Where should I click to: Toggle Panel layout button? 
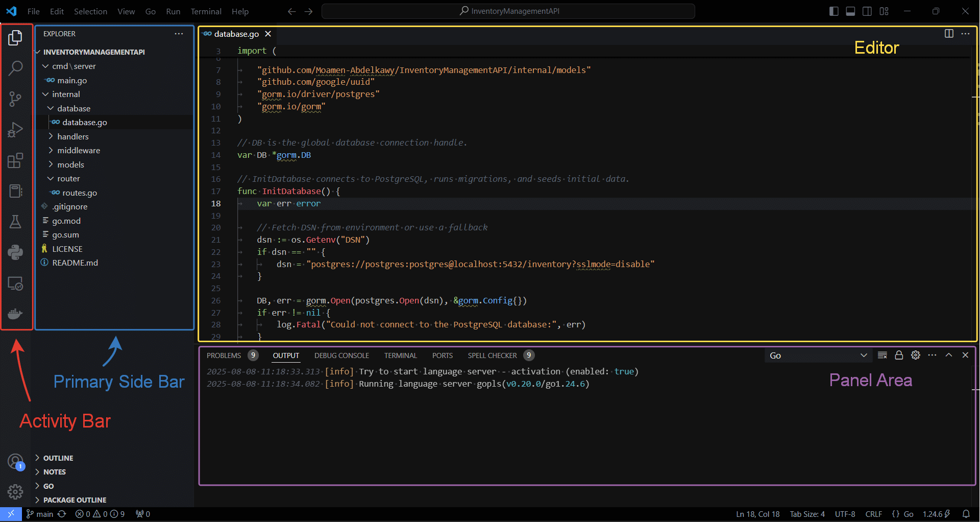click(850, 11)
